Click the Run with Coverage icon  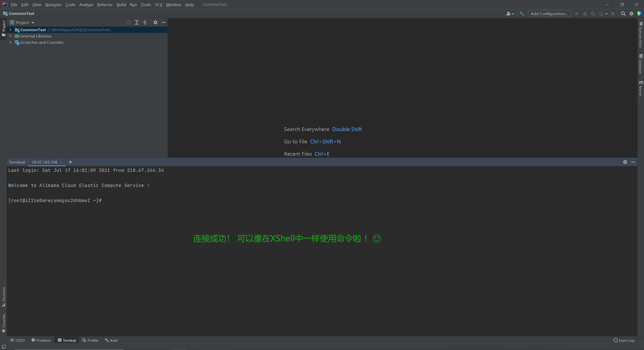tap(593, 14)
